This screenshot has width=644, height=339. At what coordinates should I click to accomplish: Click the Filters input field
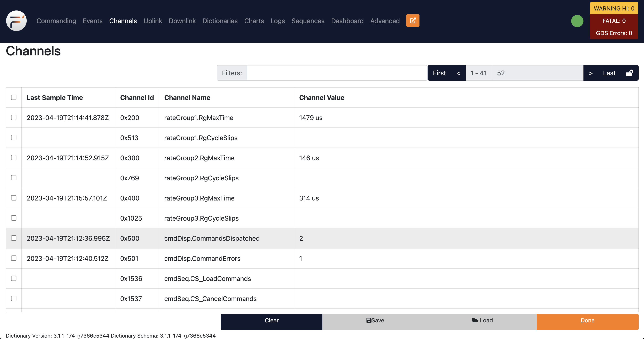[337, 72]
